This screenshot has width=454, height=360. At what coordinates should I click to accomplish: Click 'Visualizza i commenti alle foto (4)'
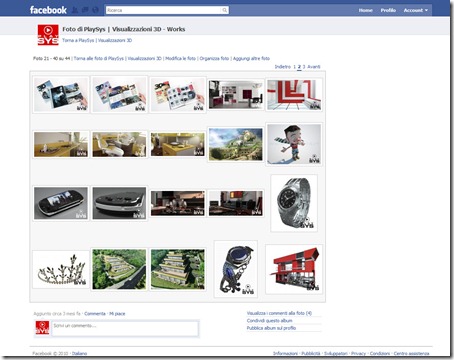(x=279, y=313)
